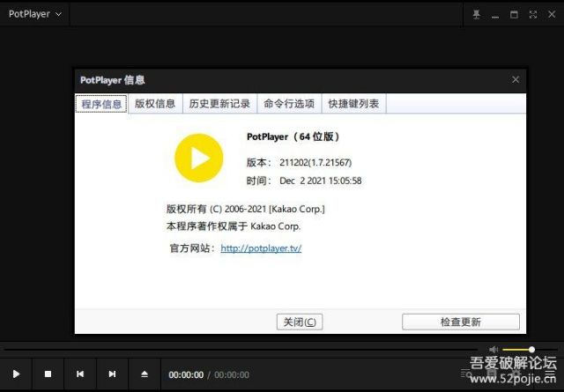Close the PotPlayer main window
This screenshot has height=392, width=564.
(x=552, y=14)
